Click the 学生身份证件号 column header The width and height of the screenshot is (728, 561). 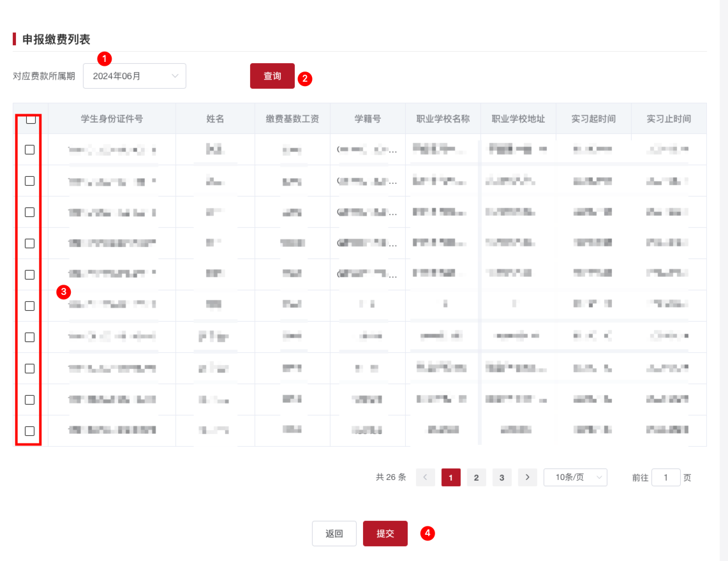112,119
